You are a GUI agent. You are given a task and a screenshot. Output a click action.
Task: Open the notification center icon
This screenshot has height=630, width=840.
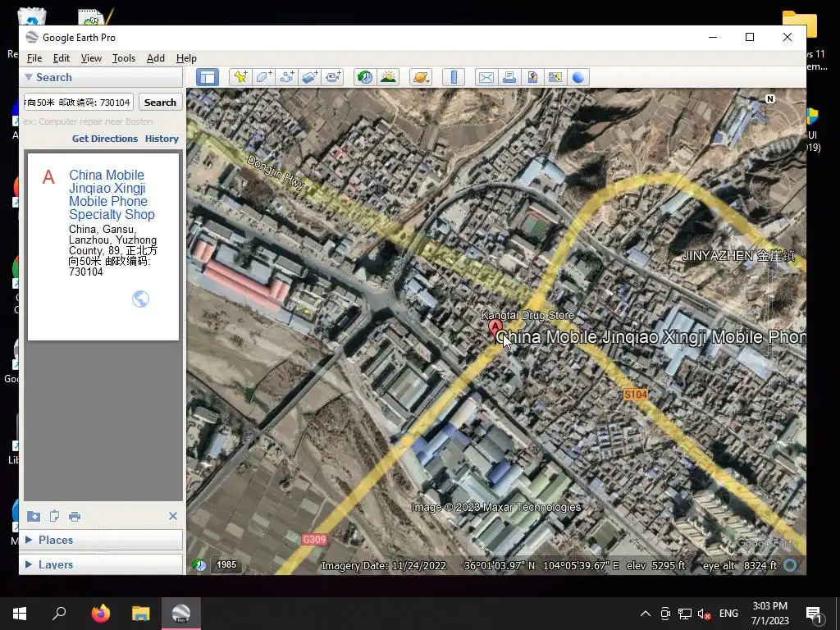(814, 614)
